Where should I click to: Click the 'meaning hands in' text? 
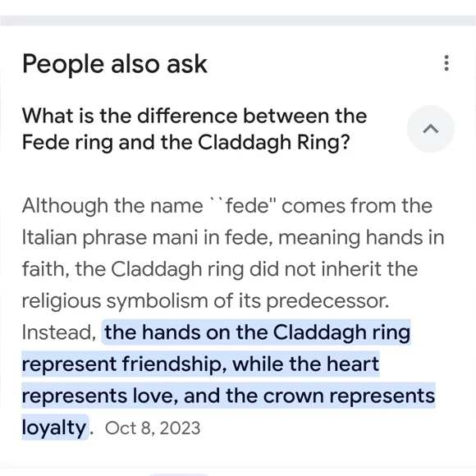point(361,238)
